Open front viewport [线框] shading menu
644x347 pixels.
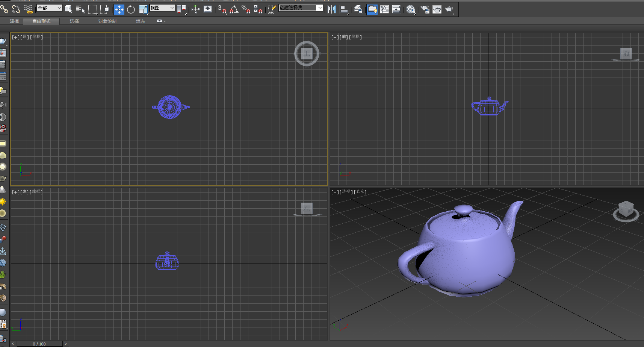(x=356, y=37)
